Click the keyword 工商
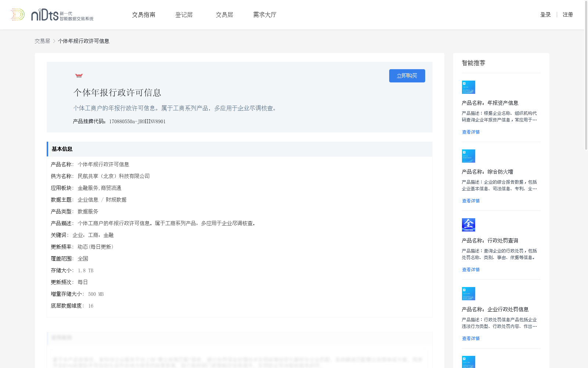Viewport: 588px width, 368px height. 93,235
